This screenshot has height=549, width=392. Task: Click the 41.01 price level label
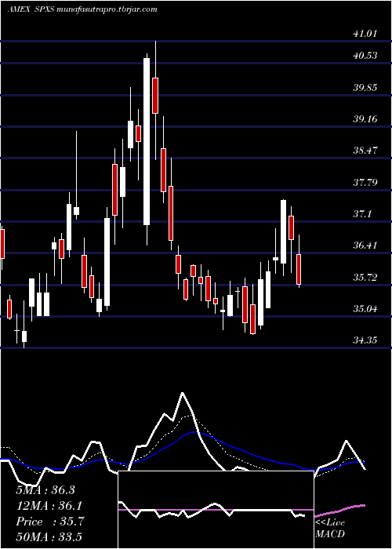click(365, 34)
